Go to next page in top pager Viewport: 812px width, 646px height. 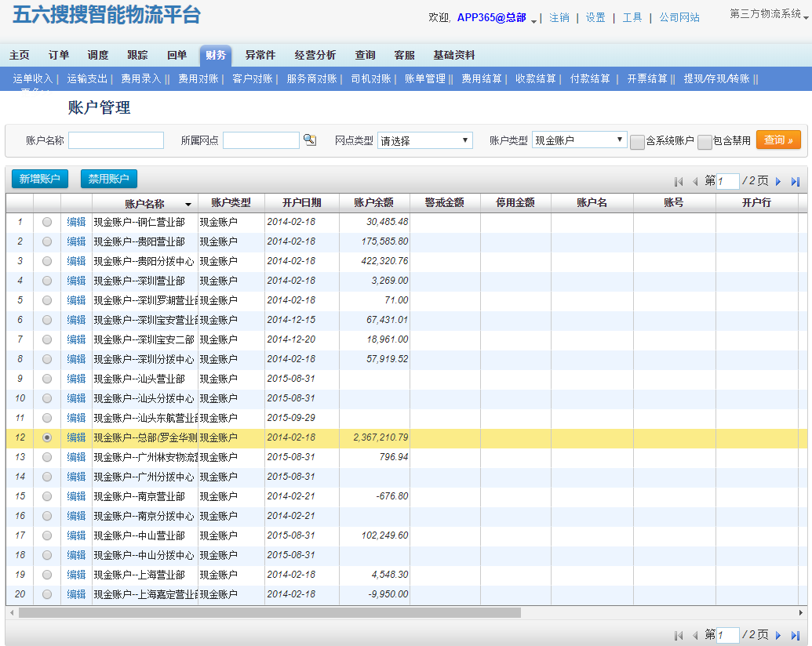click(x=777, y=182)
